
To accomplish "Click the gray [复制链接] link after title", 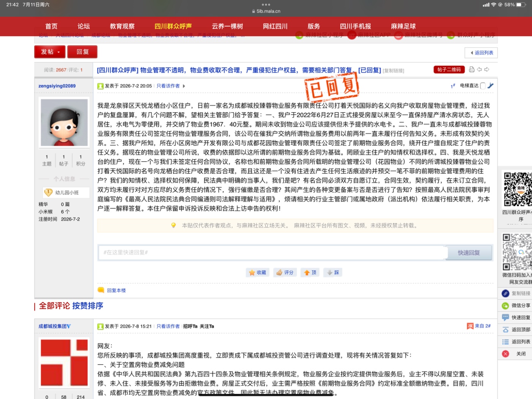I will (393, 71).
